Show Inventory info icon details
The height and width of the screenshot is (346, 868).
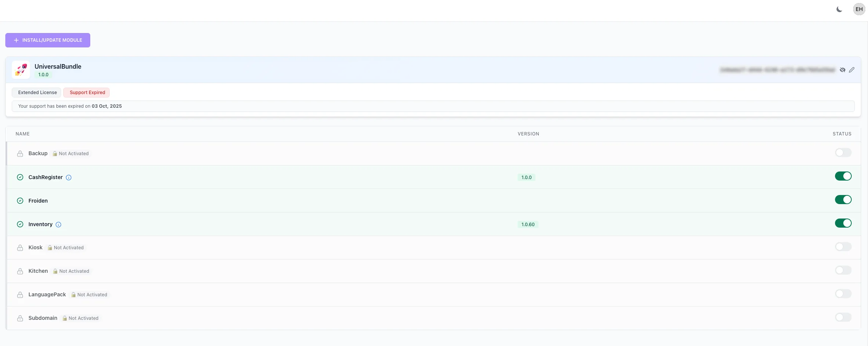58,225
